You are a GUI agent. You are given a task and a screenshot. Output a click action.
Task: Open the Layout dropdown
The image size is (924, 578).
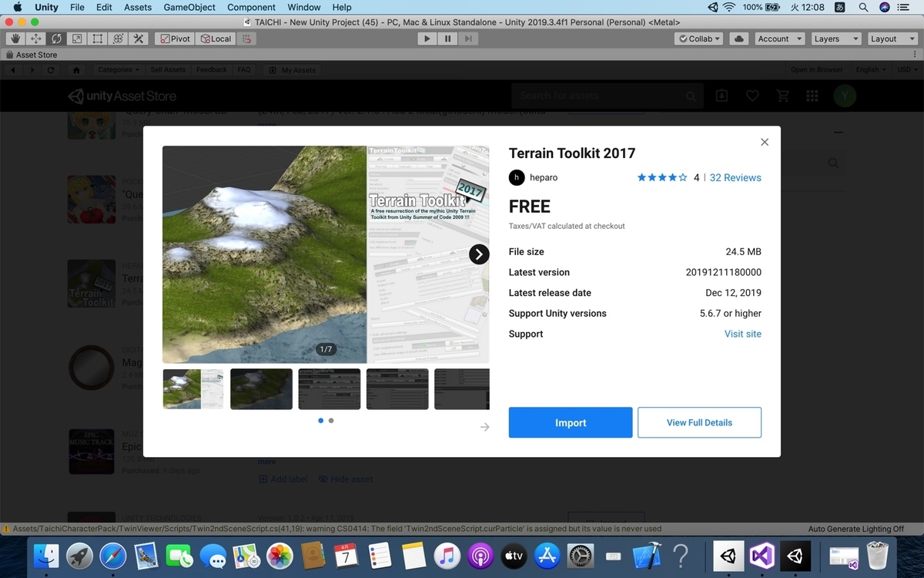pyautogui.click(x=892, y=39)
